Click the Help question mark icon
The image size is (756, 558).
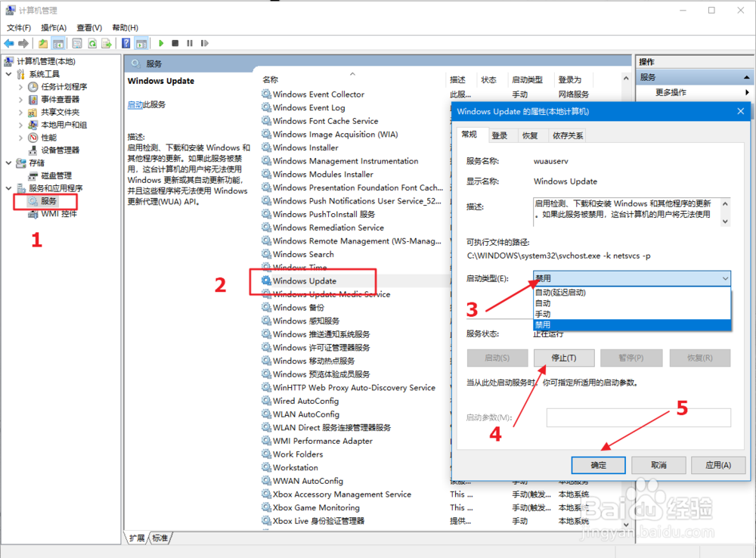pyautogui.click(x=125, y=43)
